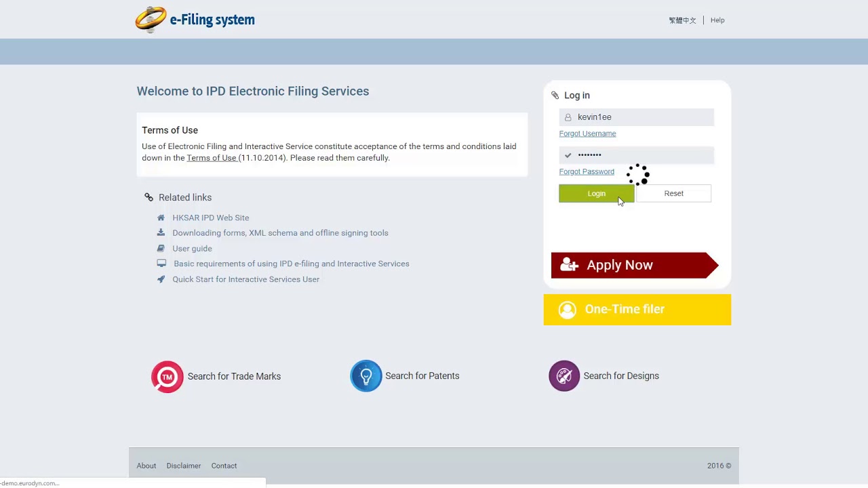Click the red Apply Now button
868x488 pixels.
pos(635,265)
